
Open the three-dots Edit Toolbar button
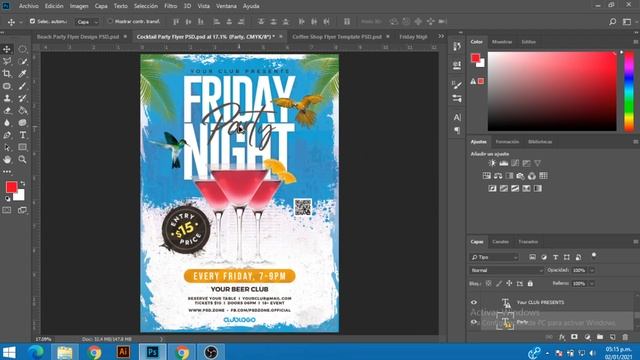[7, 172]
